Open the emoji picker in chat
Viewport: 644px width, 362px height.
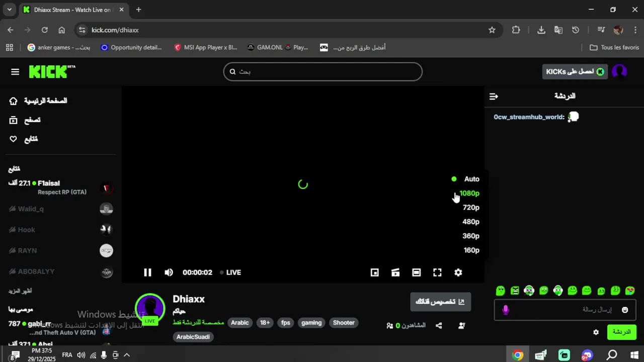625,310
